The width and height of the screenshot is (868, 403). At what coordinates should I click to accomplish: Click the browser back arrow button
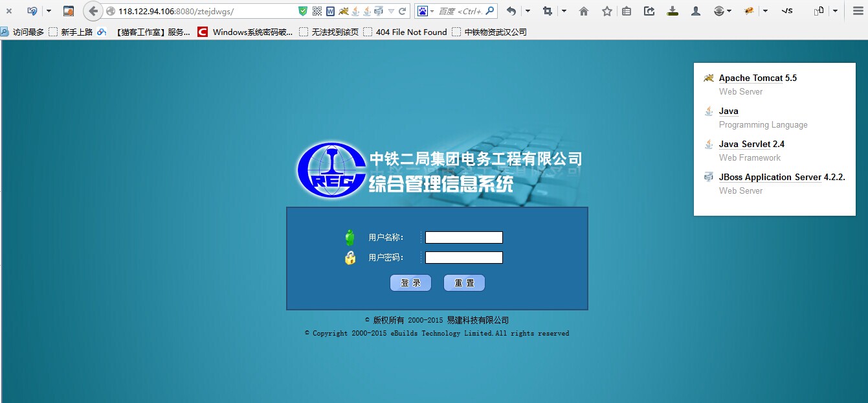tap(93, 11)
